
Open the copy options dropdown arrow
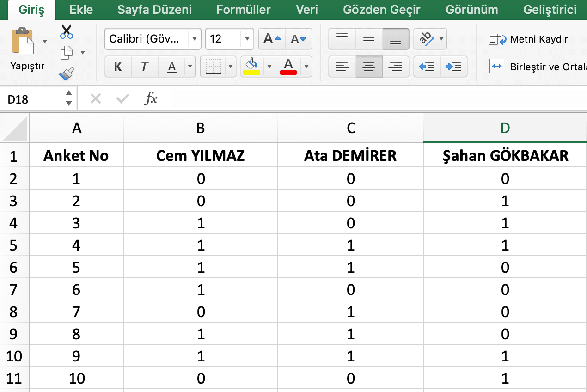pyautogui.click(x=83, y=53)
